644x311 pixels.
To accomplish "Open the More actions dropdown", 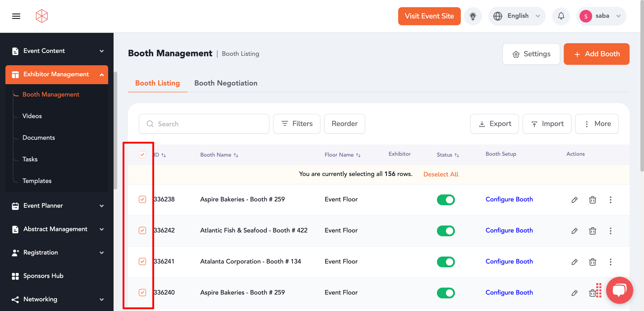I will click(x=597, y=124).
